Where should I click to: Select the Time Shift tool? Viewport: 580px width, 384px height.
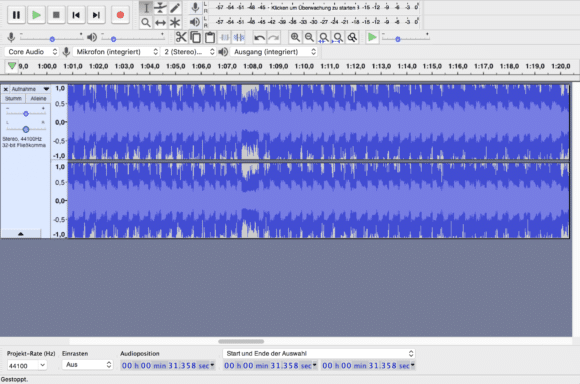tap(160, 23)
